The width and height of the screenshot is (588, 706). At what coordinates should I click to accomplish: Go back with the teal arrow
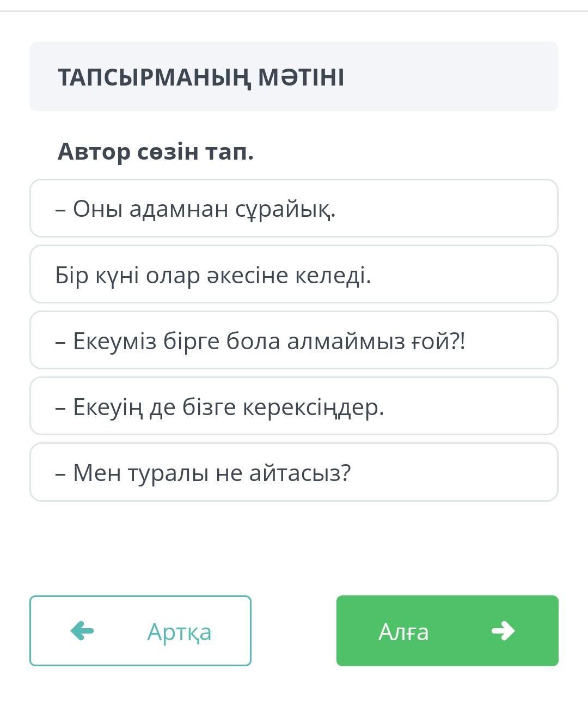82,631
